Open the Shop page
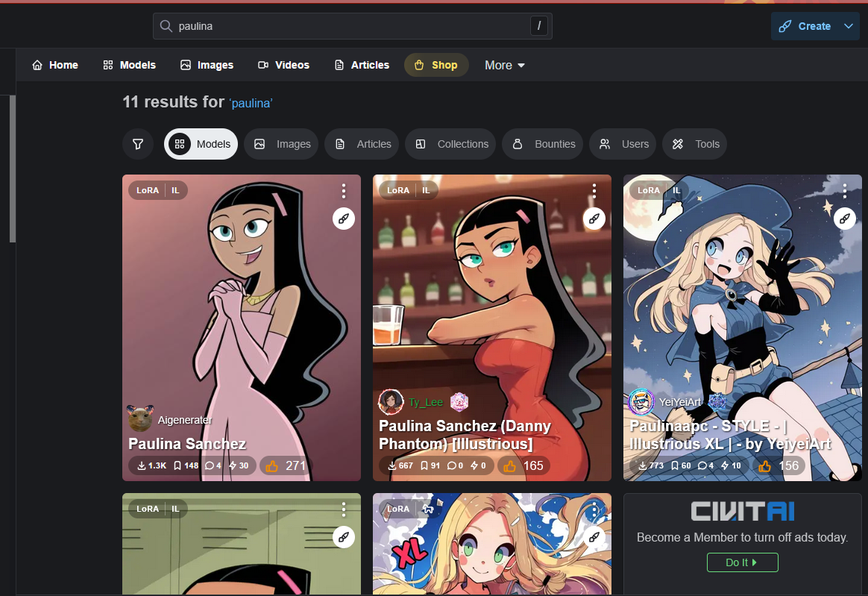868x596 pixels. 436,66
